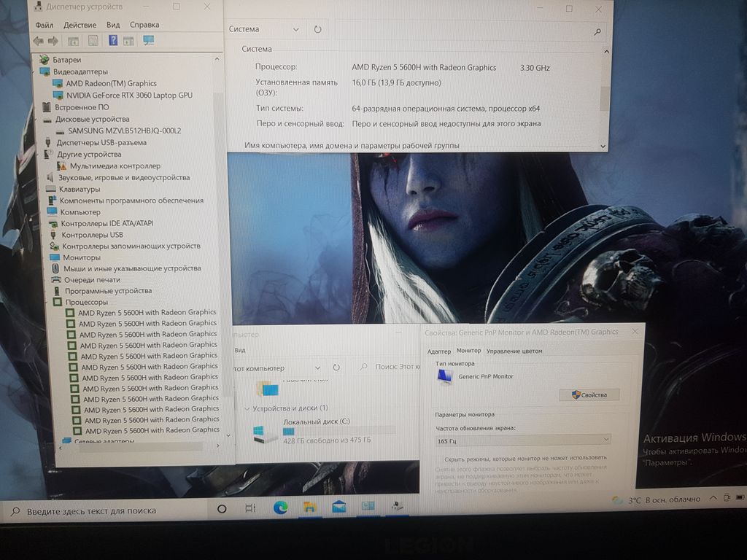
Task: Click the refresh icon in Explorer window
Action: [x=336, y=367]
